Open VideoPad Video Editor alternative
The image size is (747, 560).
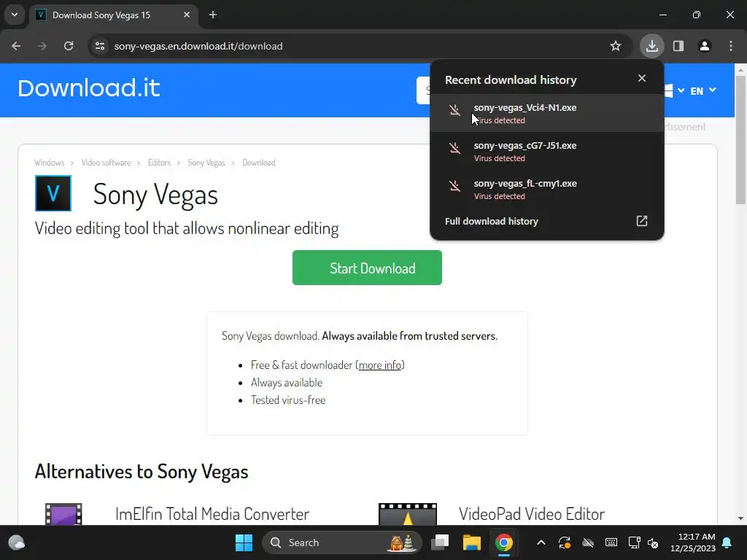click(x=532, y=514)
